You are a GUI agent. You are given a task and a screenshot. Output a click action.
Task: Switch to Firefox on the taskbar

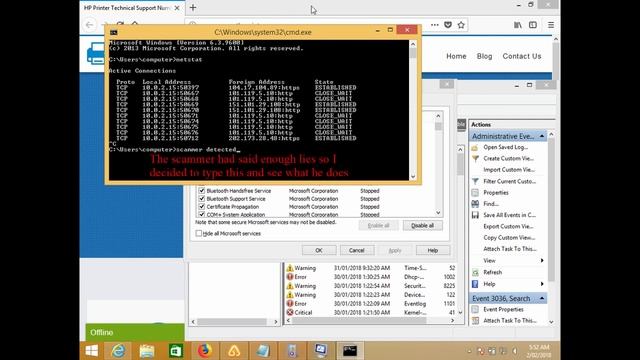pyautogui.click(x=204, y=351)
